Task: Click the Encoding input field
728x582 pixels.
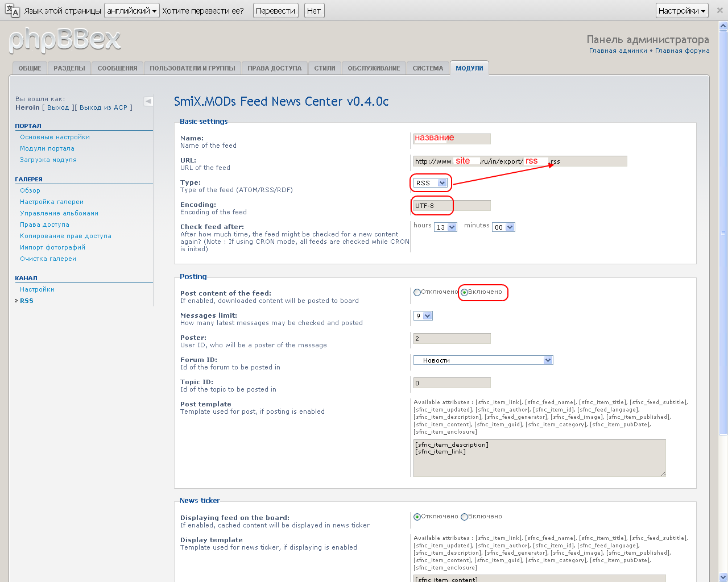Action: click(452, 206)
